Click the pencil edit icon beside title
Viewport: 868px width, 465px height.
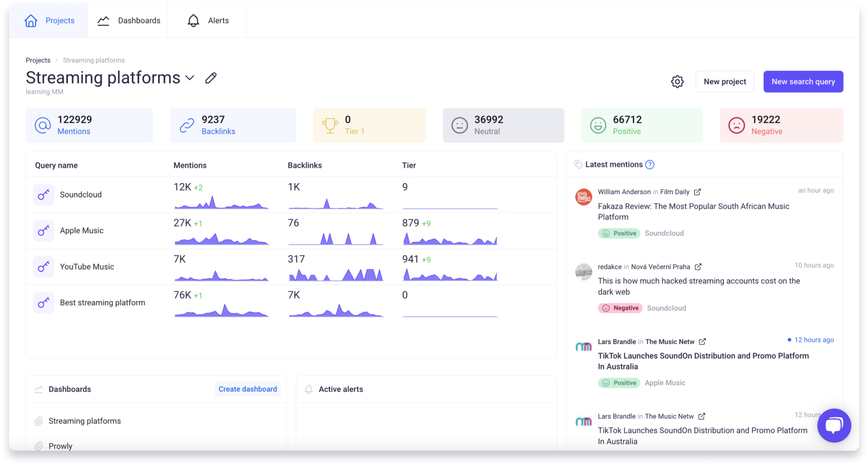pos(211,78)
